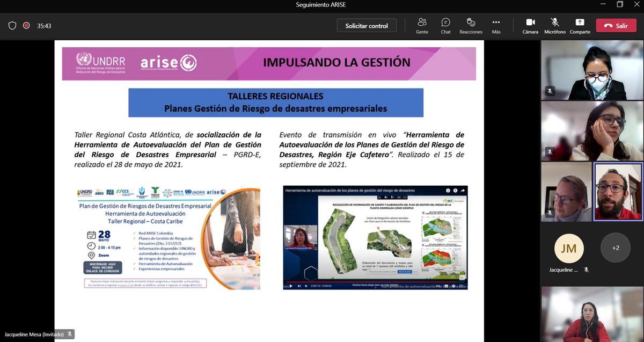
Task: Click the clock icon beside 2:00 - 4:15 pm
Action: tap(91, 246)
